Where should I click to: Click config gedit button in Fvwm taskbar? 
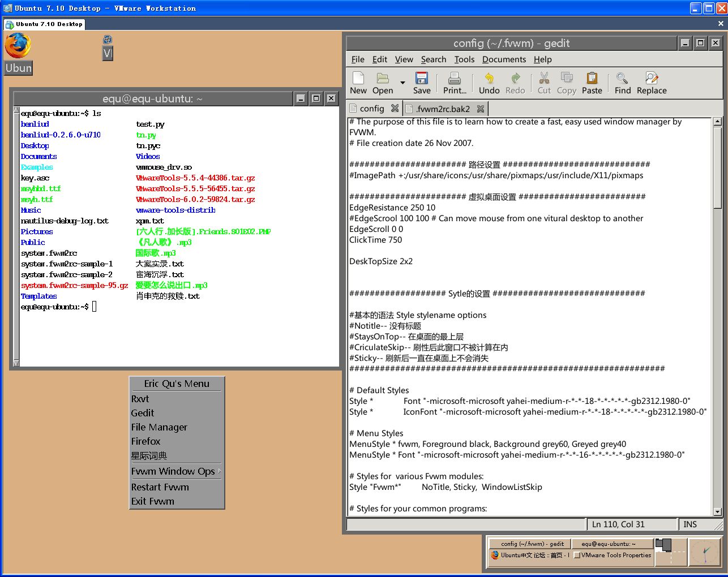coord(530,544)
